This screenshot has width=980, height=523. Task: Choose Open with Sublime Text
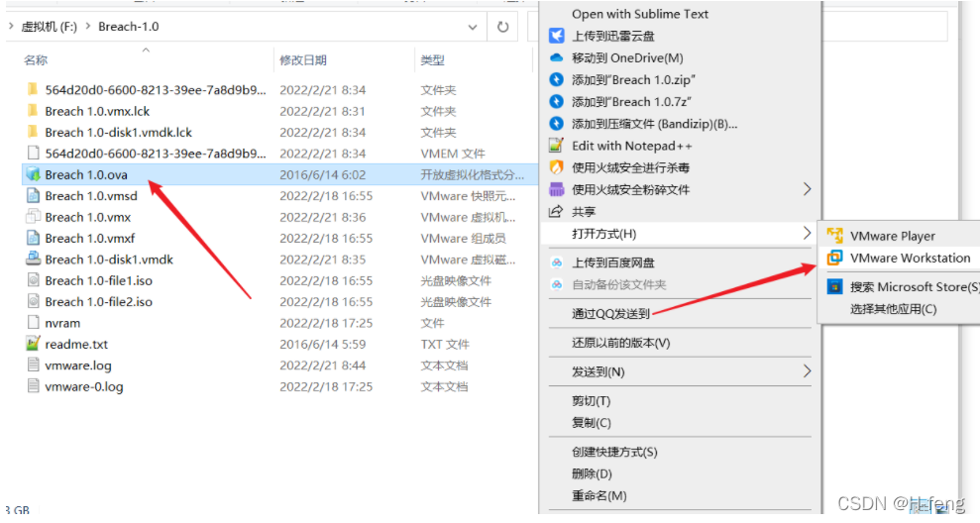(640, 14)
